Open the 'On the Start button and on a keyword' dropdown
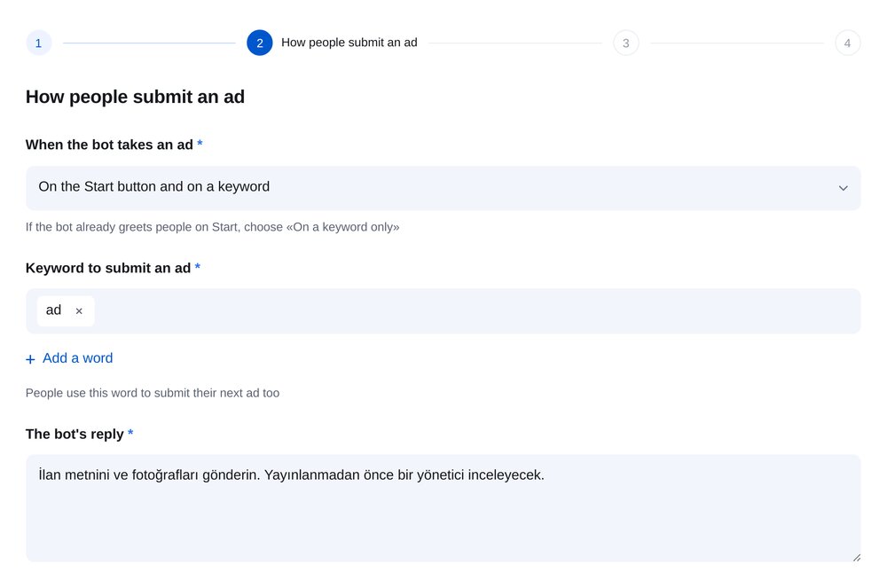 click(443, 188)
